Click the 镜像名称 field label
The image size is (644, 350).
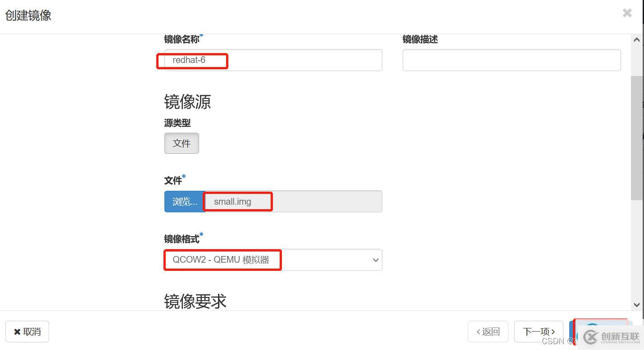(181, 40)
